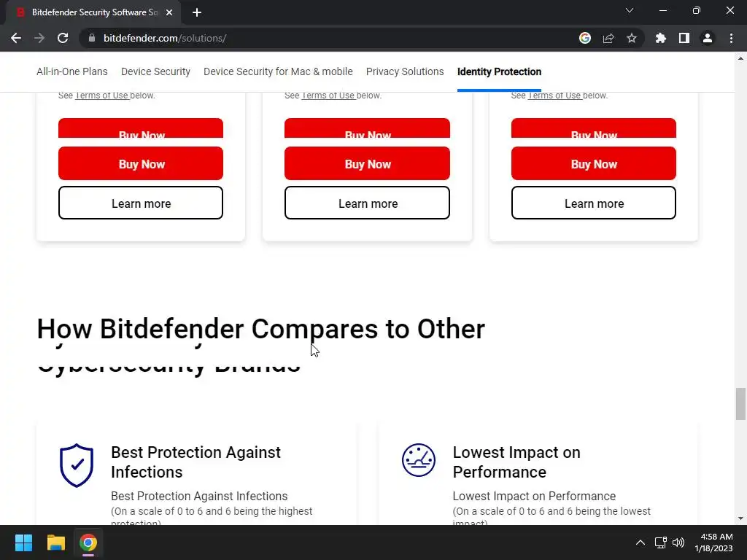
Task: Go to Privacy Solutions section
Action: (x=405, y=71)
